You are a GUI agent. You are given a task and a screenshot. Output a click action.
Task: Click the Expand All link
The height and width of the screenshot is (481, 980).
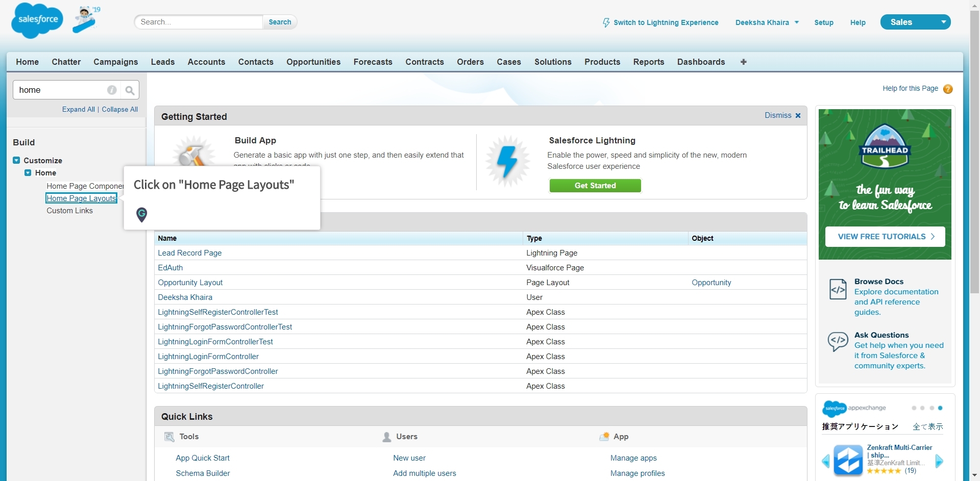[x=79, y=109]
